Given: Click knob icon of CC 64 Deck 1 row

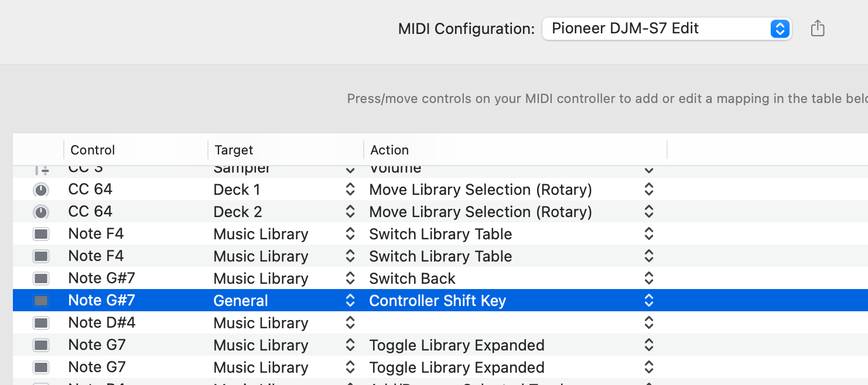Looking at the screenshot, I should [41, 190].
